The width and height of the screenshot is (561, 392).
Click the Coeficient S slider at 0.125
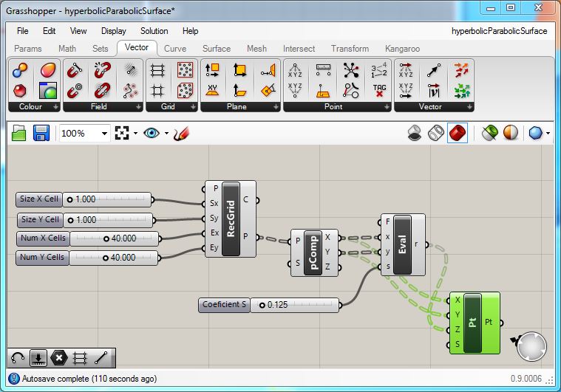(294, 305)
